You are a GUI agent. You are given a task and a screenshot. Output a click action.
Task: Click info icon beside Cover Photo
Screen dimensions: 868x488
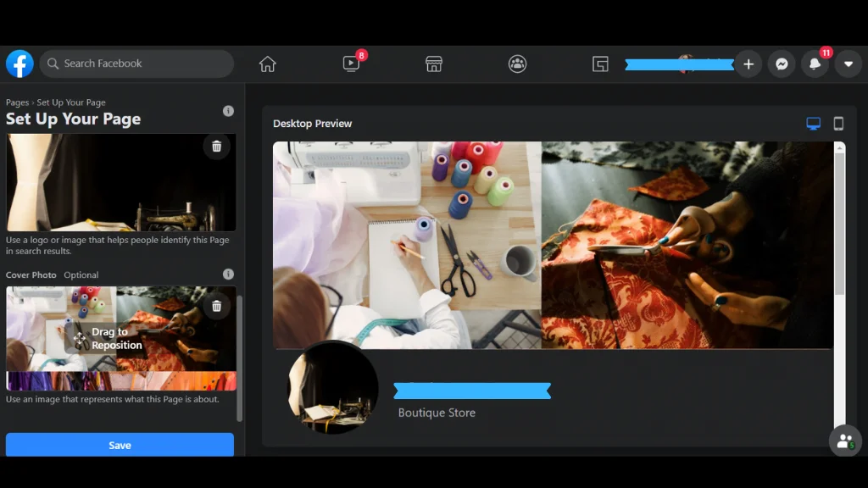point(228,274)
